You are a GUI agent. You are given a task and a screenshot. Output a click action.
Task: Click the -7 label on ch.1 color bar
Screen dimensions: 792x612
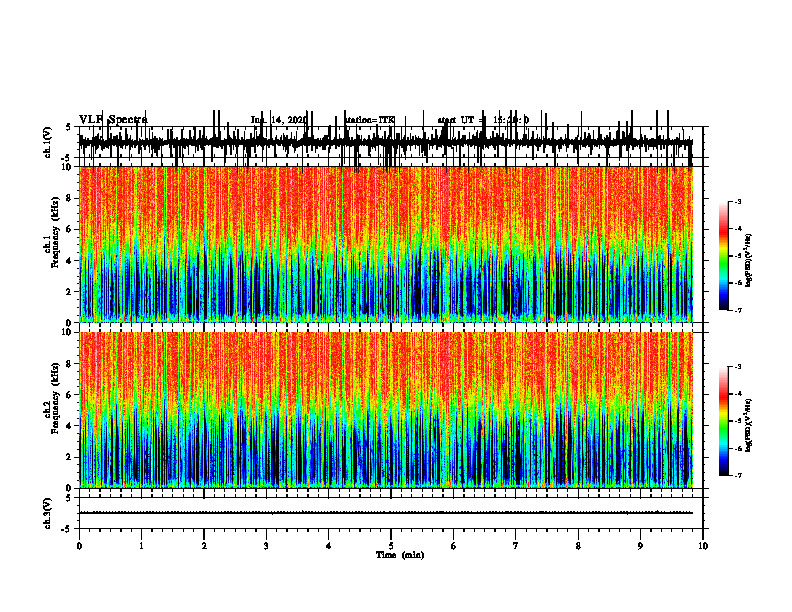coord(738,310)
